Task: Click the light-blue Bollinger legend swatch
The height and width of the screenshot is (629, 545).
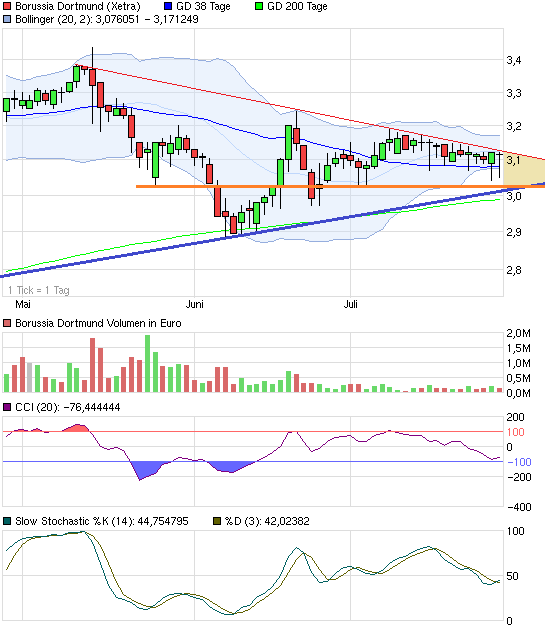Action: click(7, 19)
